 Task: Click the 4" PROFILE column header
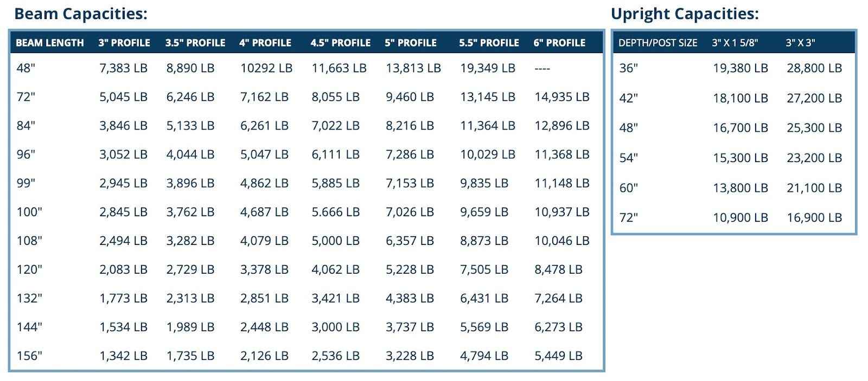coord(265,43)
